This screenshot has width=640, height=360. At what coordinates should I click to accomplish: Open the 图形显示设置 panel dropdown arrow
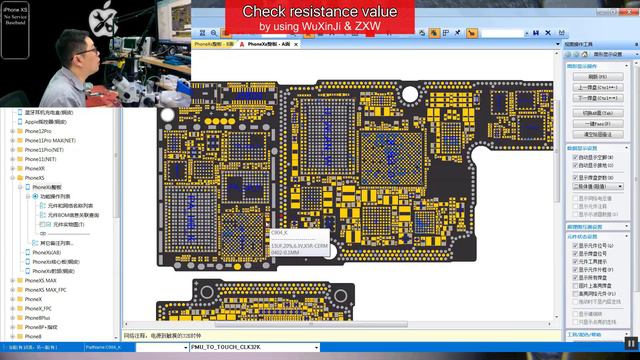(637, 54)
